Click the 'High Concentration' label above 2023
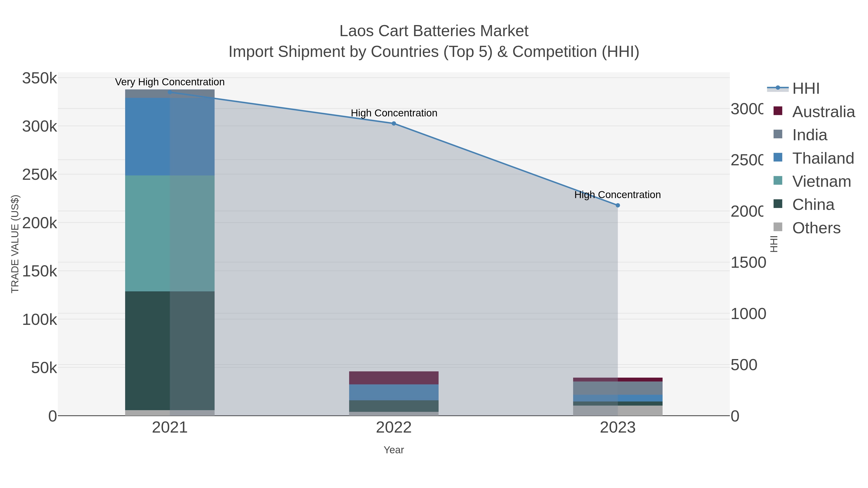This screenshot has width=868, height=488. click(x=618, y=195)
